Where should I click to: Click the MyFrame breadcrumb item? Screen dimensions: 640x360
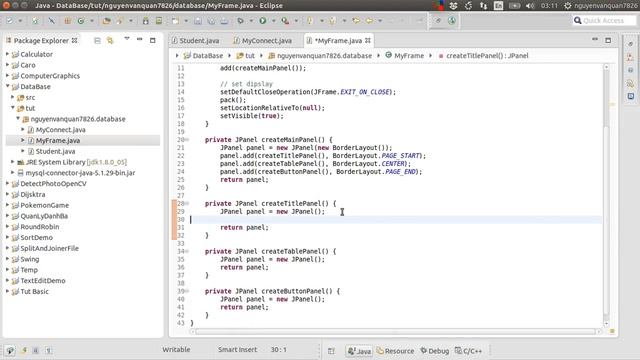[404, 56]
